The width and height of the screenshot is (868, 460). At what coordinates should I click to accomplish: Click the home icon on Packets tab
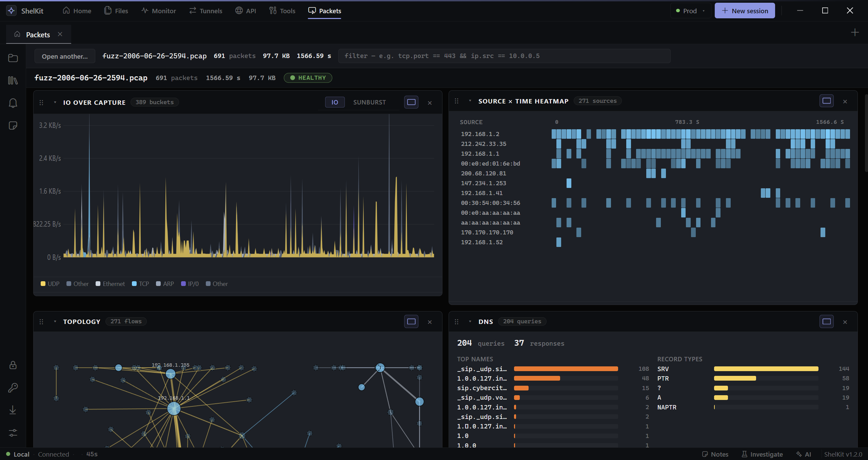click(17, 34)
